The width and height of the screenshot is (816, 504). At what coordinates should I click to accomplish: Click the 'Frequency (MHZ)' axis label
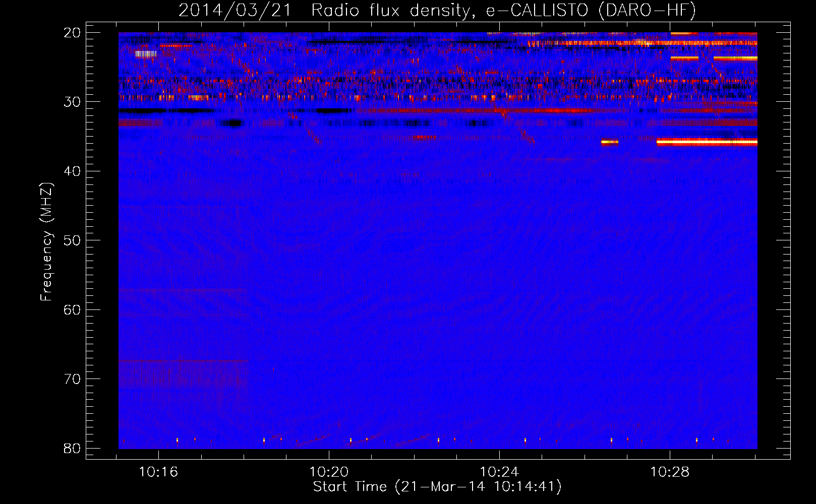pyautogui.click(x=46, y=242)
